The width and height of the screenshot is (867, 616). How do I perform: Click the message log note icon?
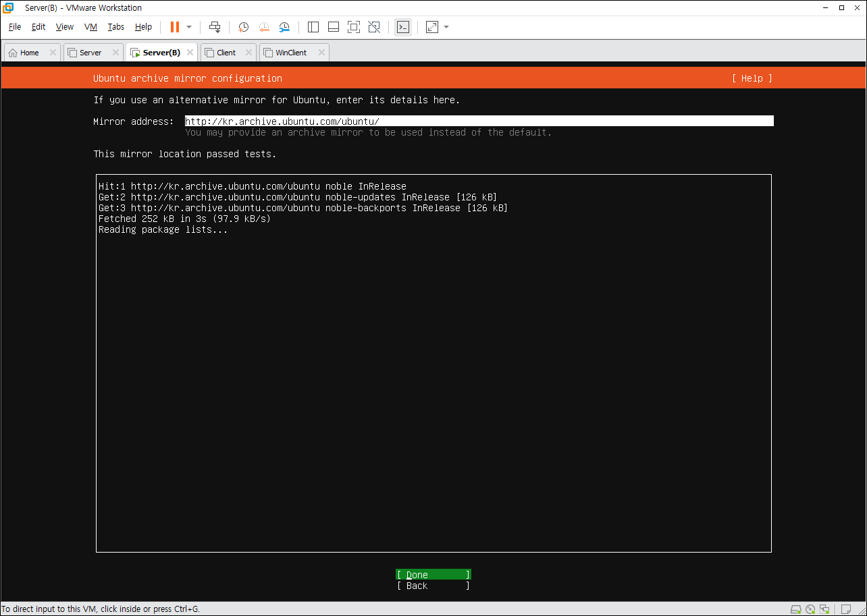(x=845, y=609)
